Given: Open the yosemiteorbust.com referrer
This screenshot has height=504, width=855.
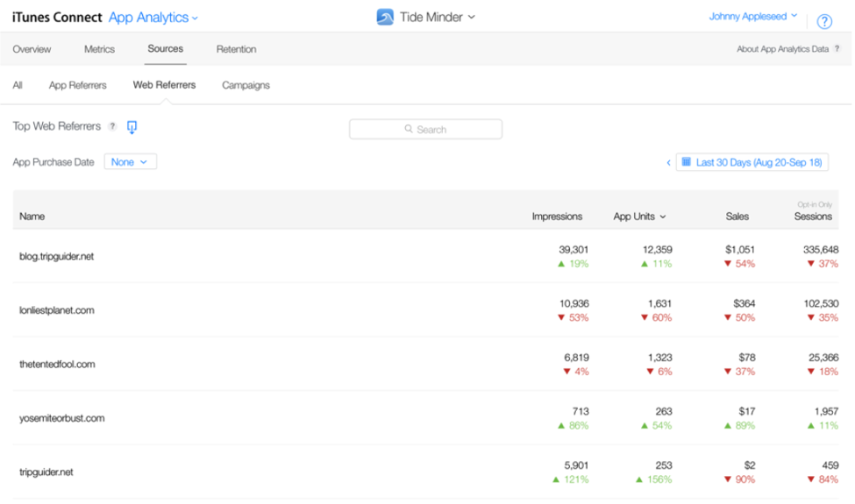Looking at the screenshot, I should click(62, 418).
